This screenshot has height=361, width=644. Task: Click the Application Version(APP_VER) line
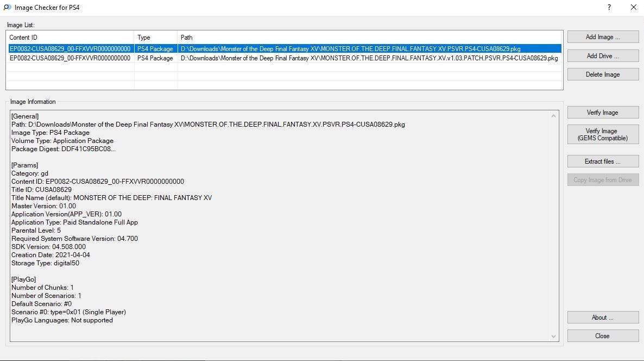click(67, 214)
